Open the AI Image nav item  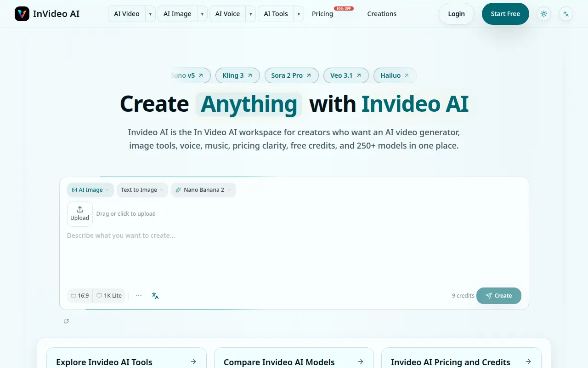pos(177,14)
